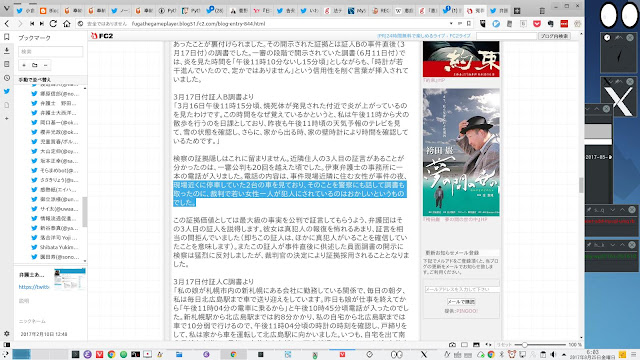Toggle the side panel using the status bar button

pos(7,345)
